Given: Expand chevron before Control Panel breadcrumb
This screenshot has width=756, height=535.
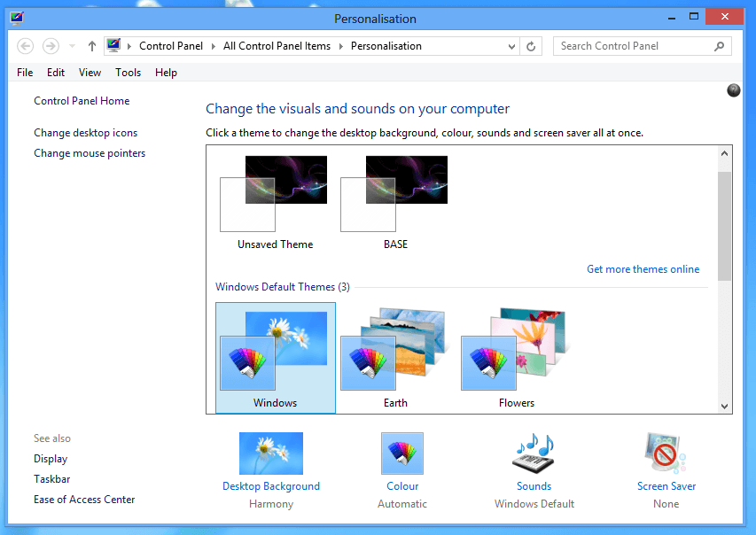Looking at the screenshot, I should tap(129, 46).
